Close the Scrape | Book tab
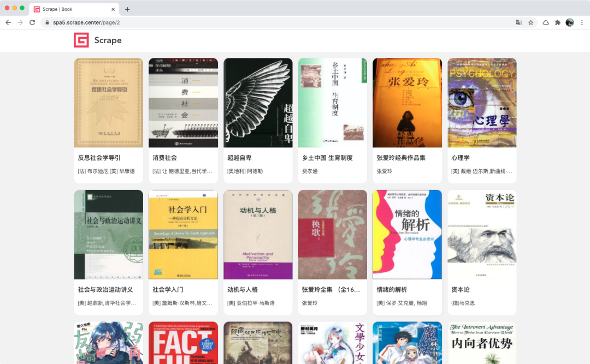The image size is (590, 364). point(113,9)
